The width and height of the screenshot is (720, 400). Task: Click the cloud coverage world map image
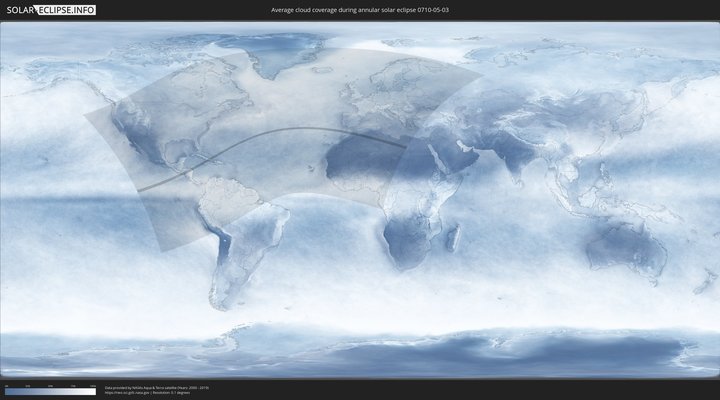click(360, 200)
